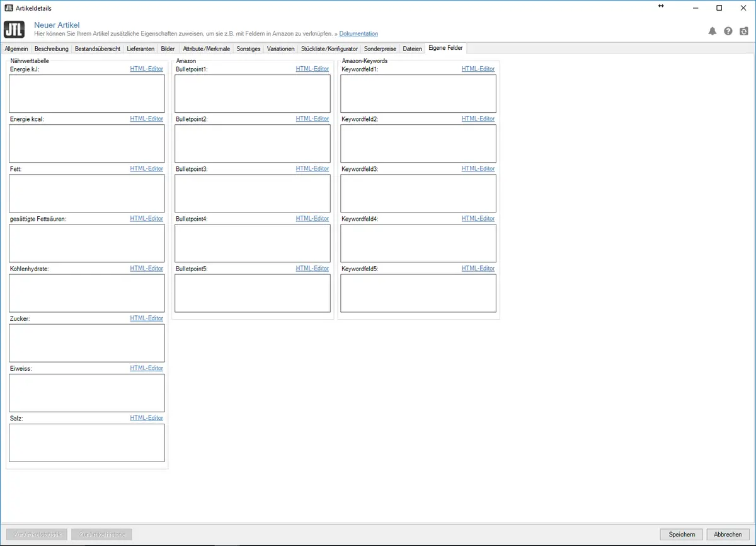This screenshot has height=546, width=756.
Task: Click the Abbrechen button
Action: tap(728, 535)
